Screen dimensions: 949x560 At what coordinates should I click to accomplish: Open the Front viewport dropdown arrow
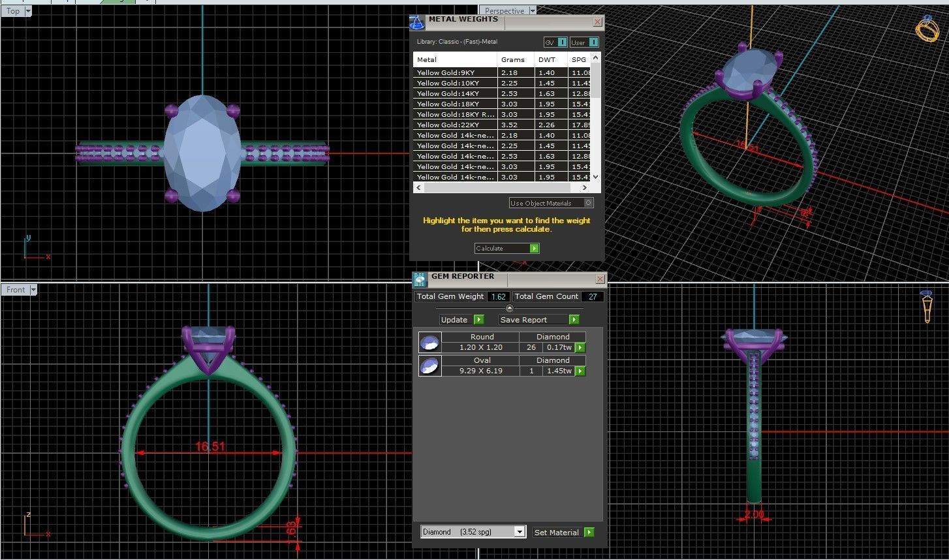tap(33, 290)
